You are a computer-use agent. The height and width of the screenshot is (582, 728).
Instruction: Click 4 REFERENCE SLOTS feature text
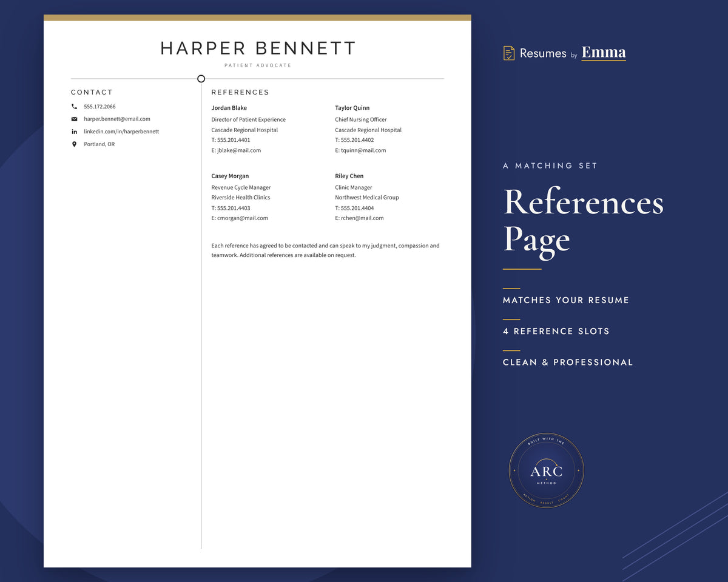click(556, 331)
